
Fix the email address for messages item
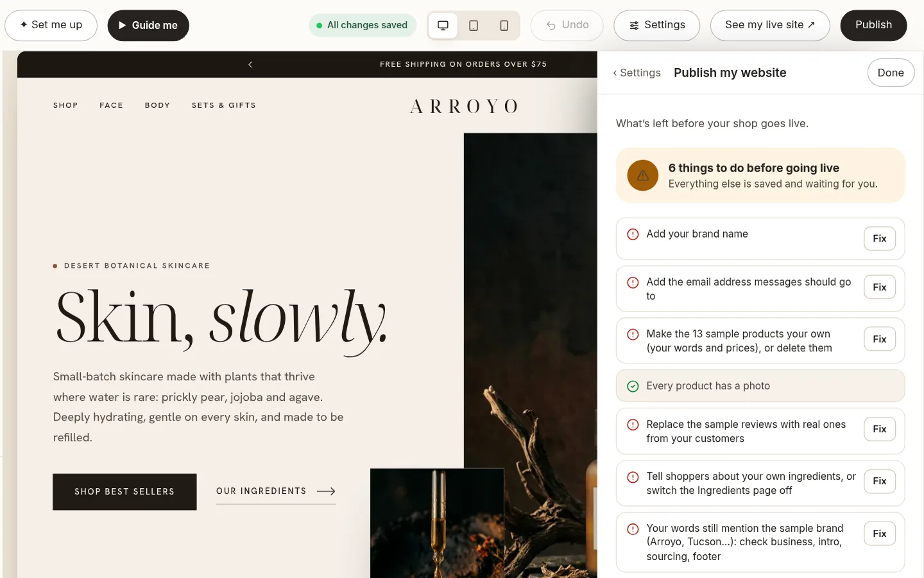pyautogui.click(x=880, y=287)
